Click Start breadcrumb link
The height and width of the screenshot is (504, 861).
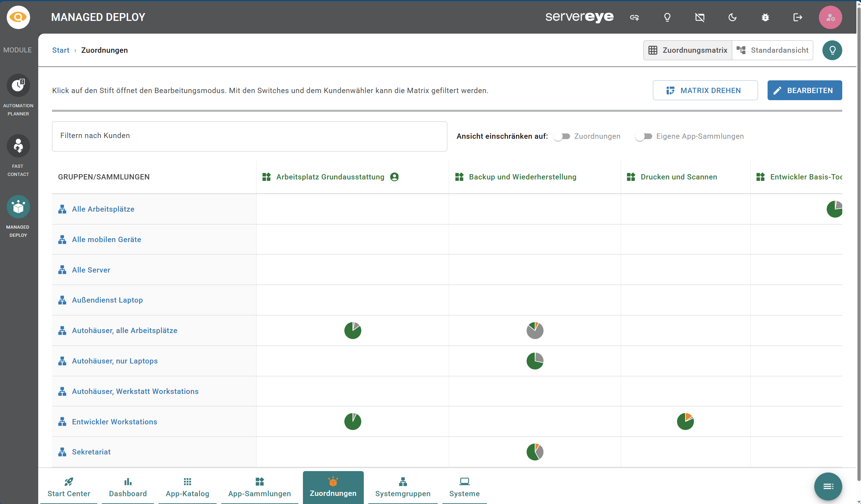click(61, 50)
